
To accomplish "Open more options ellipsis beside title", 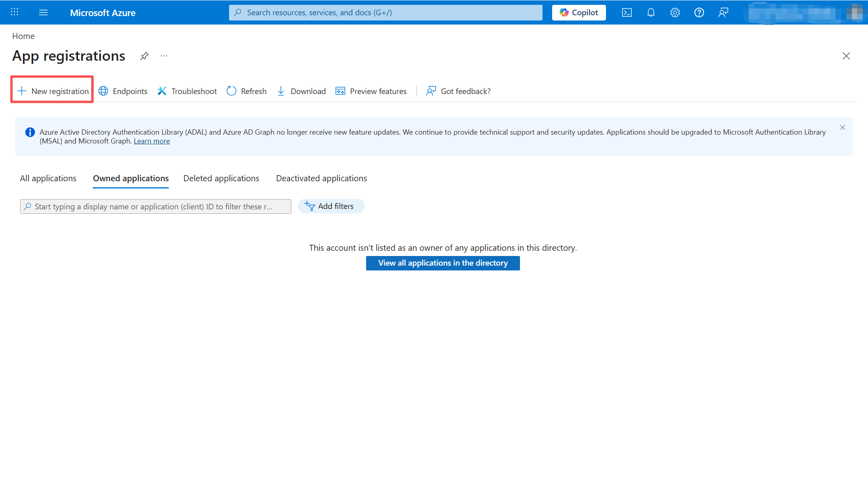I will 164,56.
